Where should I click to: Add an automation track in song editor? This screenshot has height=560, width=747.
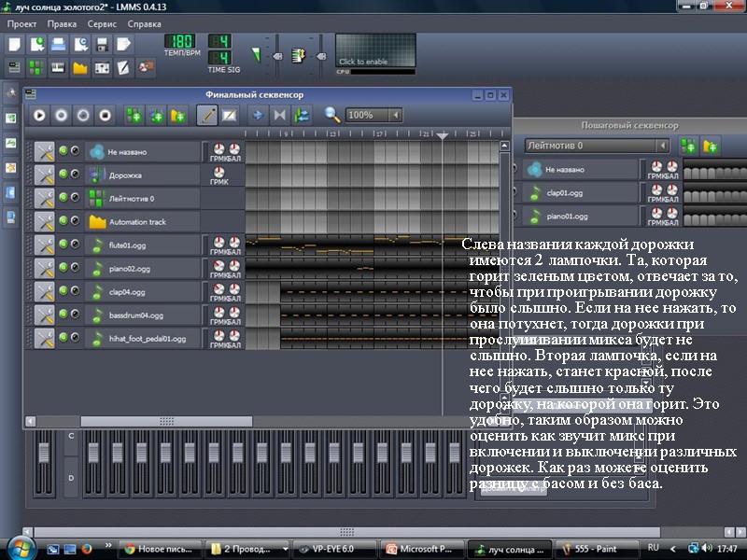177,115
